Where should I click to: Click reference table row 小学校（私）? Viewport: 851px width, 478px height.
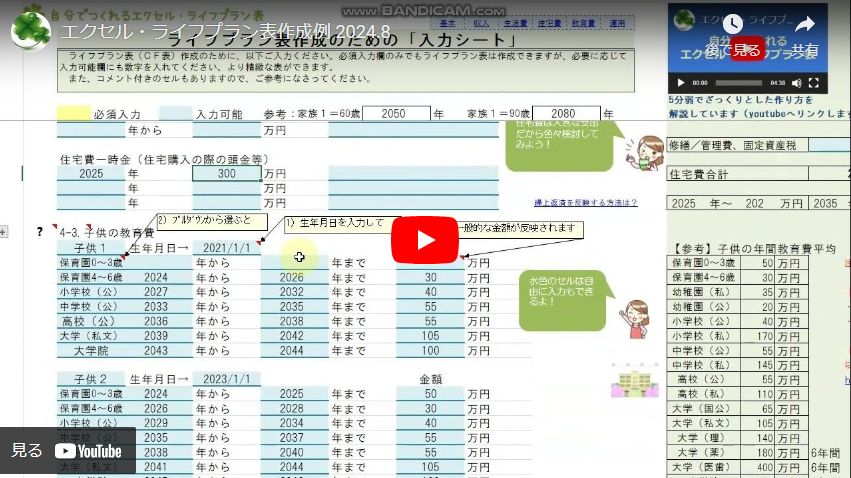738,336
